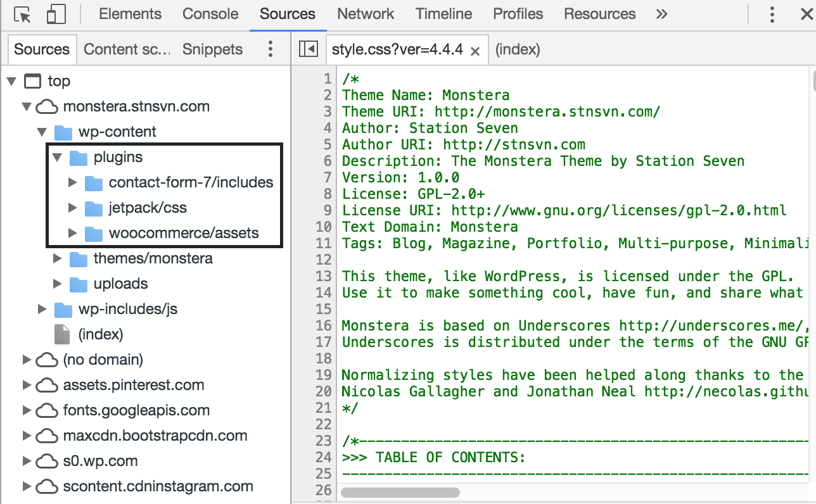The height and width of the screenshot is (504, 816).
Task: Collapse the plugins folder
Action: click(x=57, y=157)
